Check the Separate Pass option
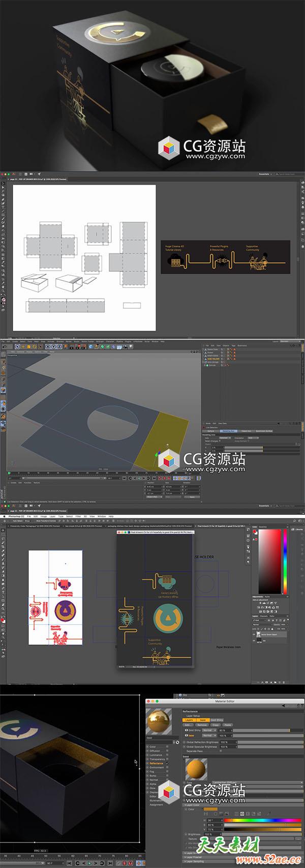Viewport: 305px width, 868px height. 221,751
